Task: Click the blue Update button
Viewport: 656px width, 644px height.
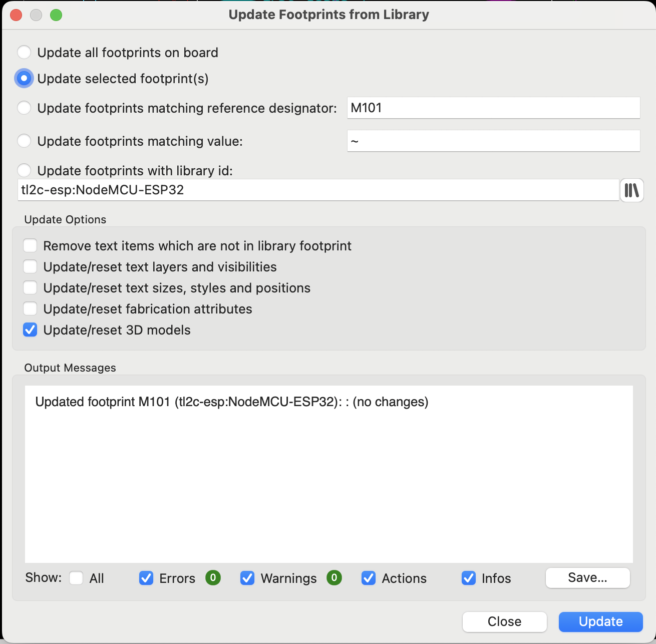Action: click(x=600, y=621)
